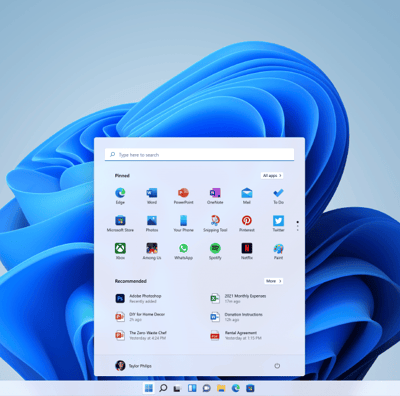Expand More recommended items
The image size is (400, 396).
[x=274, y=281]
